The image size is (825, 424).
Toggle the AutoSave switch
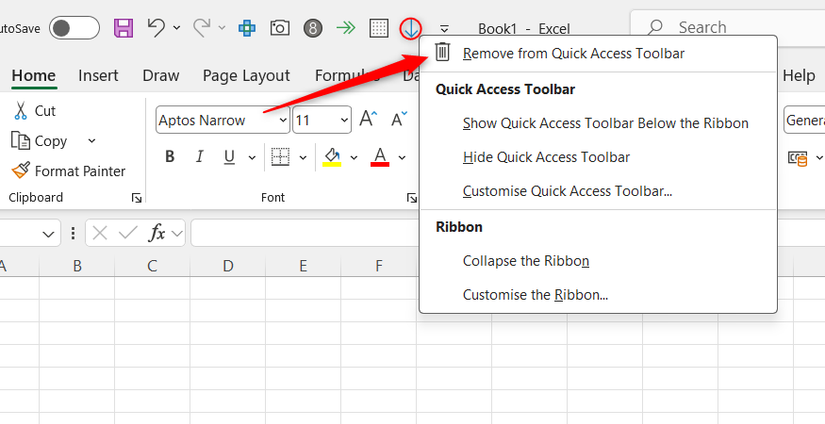[x=74, y=28]
